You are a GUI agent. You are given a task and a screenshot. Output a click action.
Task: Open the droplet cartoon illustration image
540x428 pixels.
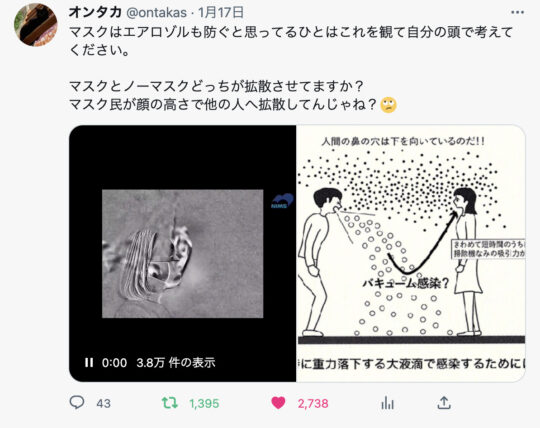click(411, 253)
